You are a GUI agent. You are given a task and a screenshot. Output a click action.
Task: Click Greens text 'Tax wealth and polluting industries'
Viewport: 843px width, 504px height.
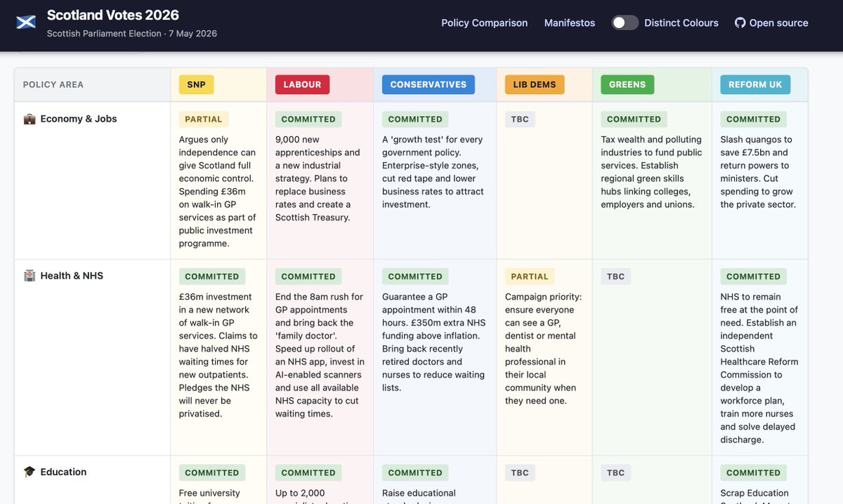tap(651, 146)
